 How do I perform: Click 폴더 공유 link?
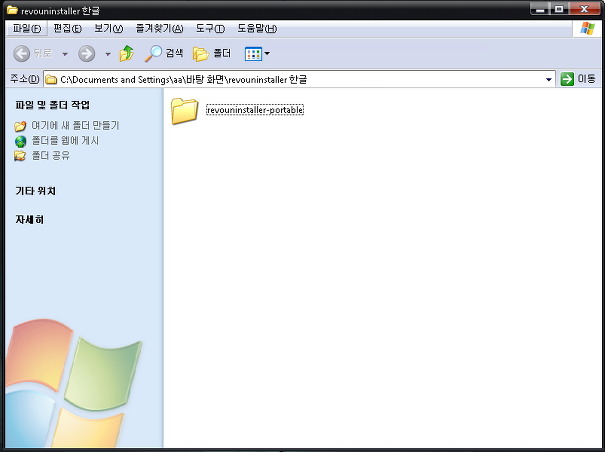click(x=51, y=156)
